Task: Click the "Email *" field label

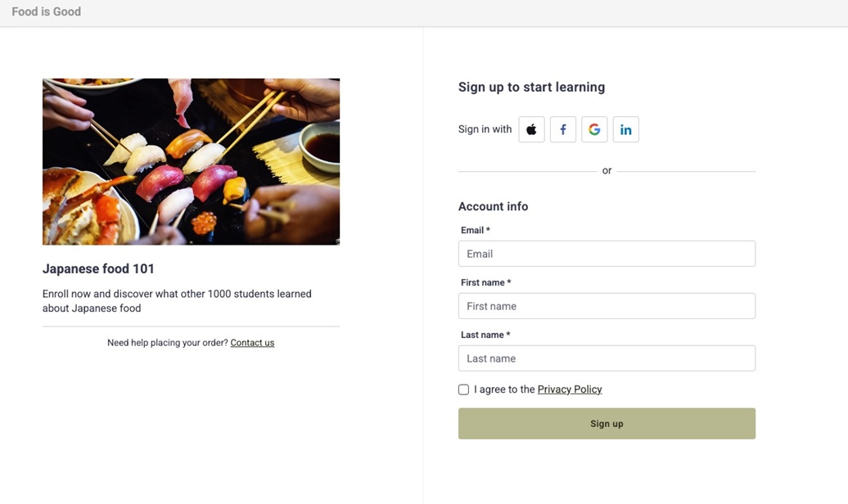Action: (475, 231)
